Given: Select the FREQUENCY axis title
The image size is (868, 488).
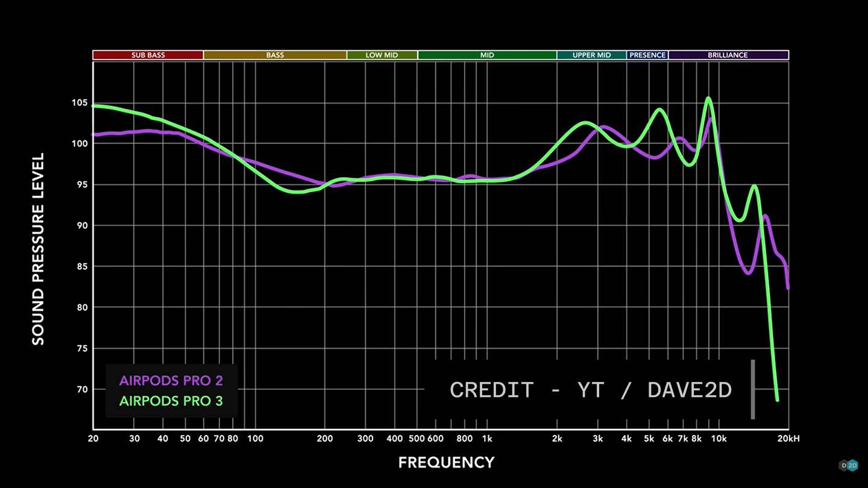Looking at the screenshot, I should pos(446,462).
